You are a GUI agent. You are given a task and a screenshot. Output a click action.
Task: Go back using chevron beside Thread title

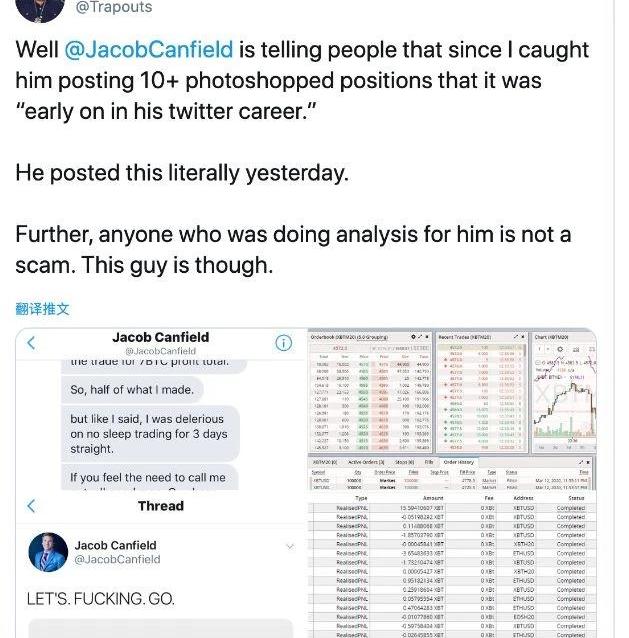[31, 506]
